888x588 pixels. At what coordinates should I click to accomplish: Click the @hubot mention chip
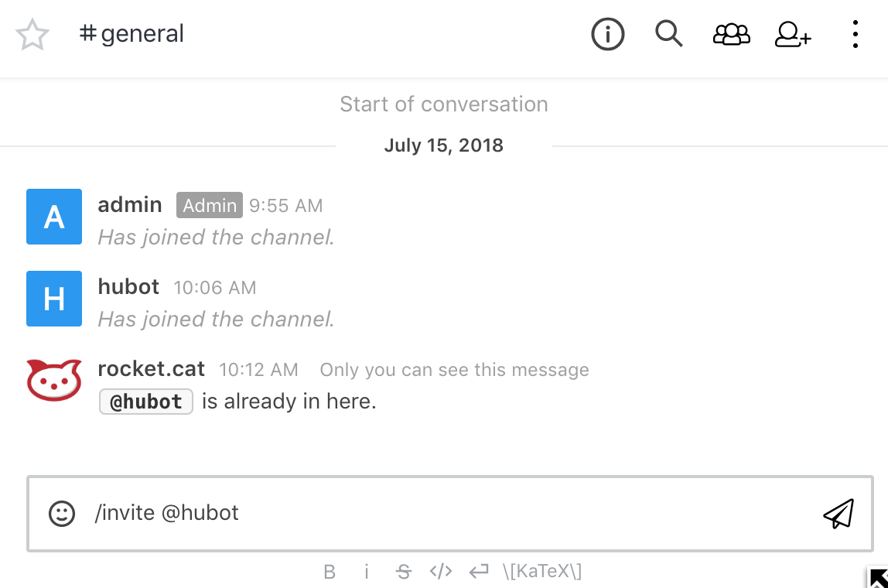coord(145,402)
